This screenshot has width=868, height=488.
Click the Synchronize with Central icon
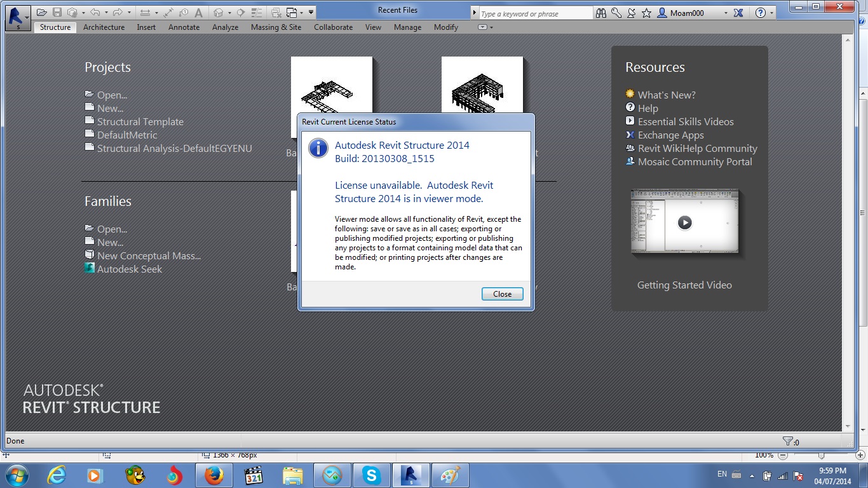tap(72, 13)
